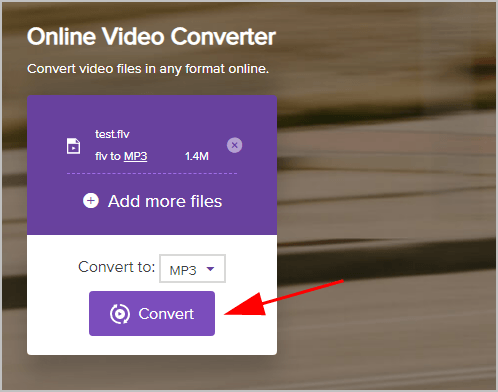498x392 pixels.
Task: Click the word Convert on purple button
Action: click(x=166, y=314)
